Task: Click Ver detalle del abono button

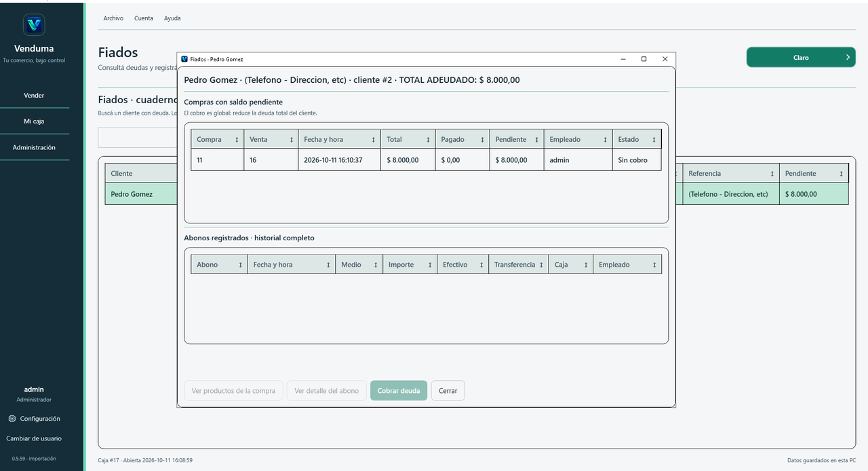Action: tap(326, 390)
